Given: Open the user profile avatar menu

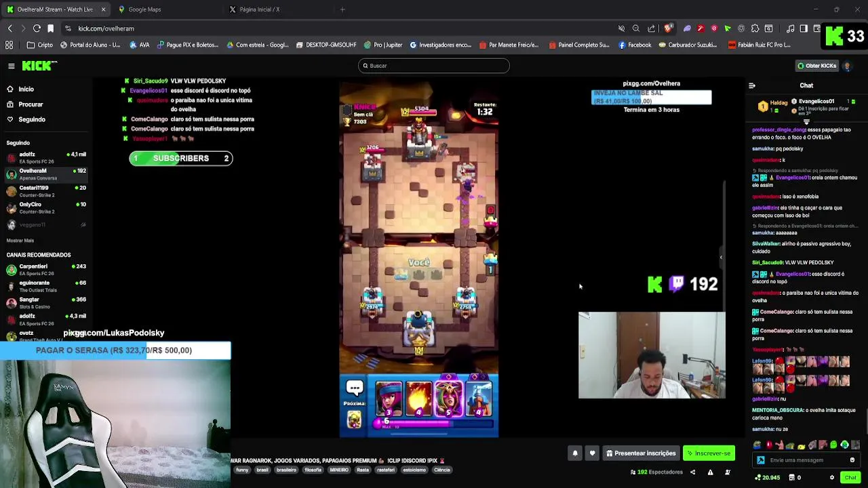Looking at the screenshot, I should point(847,66).
